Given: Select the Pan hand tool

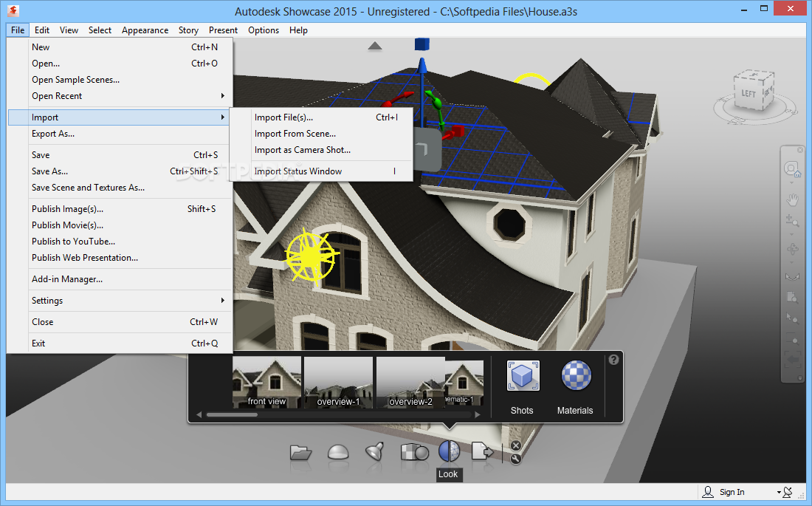Looking at the screenshot, I should pyautogui.click(x=792, y=199).
